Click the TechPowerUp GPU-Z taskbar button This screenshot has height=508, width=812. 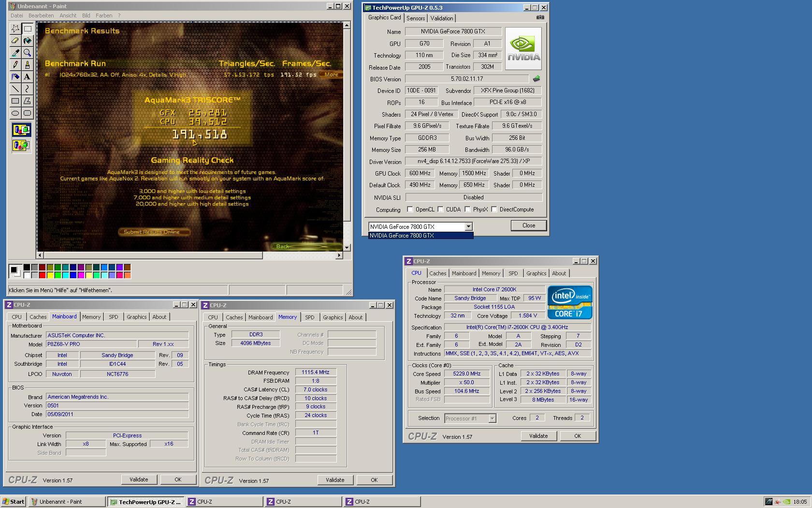[x=146, y=502]
